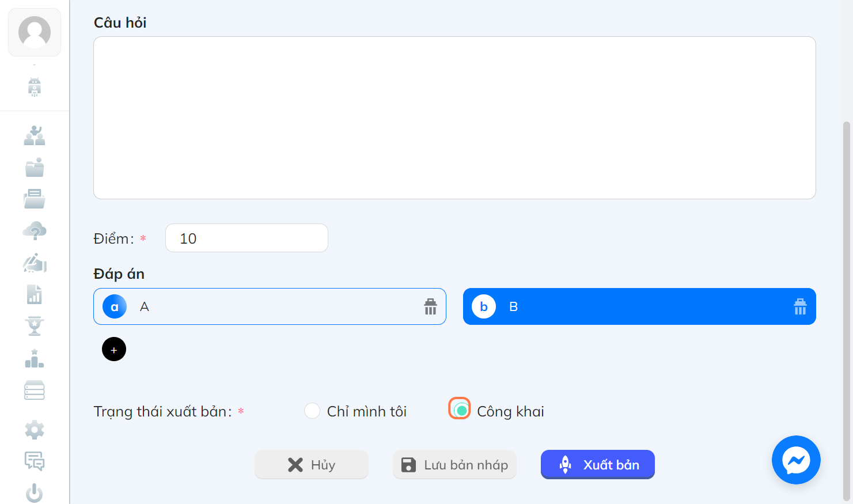Image resolution: width=853 pixels, height=504 pixels.
Task: Click the vertical page scrollbar
Action: (846, 311)
